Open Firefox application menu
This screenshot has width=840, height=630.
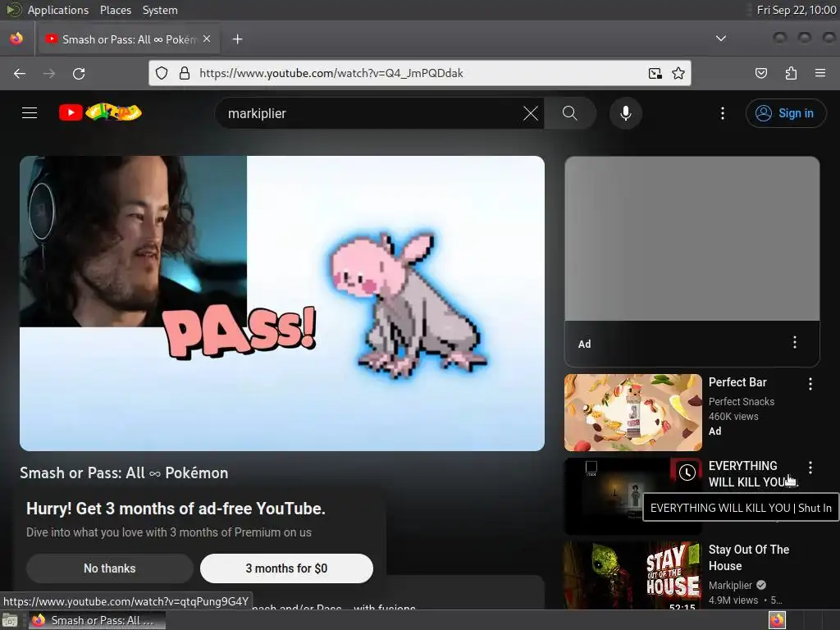(x=820, y=73)
